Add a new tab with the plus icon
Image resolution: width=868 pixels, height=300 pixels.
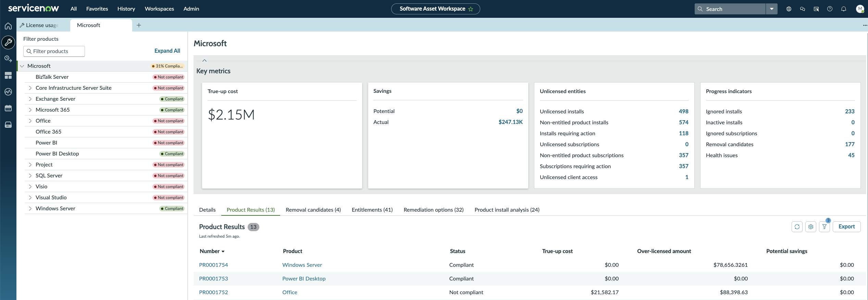pos(139,25)
